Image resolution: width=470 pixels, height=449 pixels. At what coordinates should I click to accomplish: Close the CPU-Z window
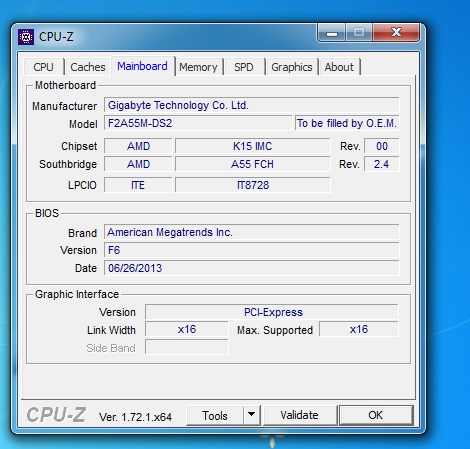pos(396,33)
